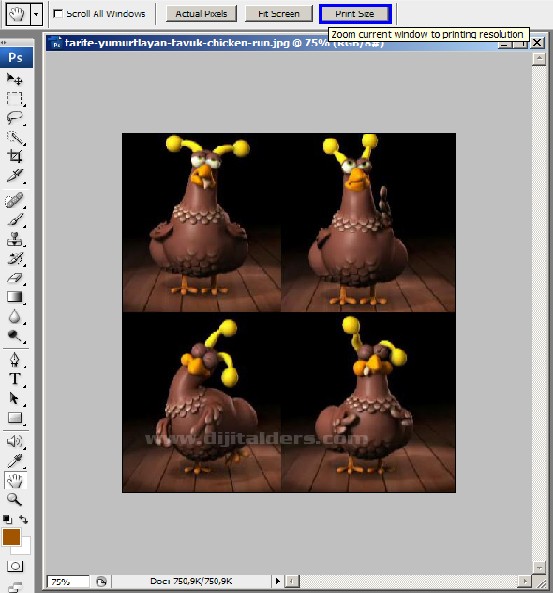Click the Actual Pixels button
This screenshot has height=593, width=553.
pyautogui.click(x=201, y=14)
